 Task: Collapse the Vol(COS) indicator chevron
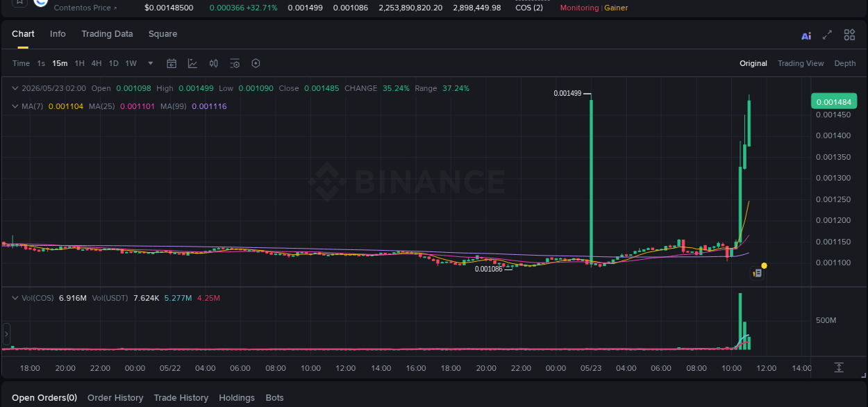[15, 298]
